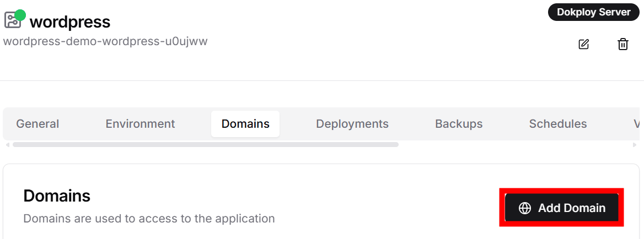Click the green running status dot

20,15
